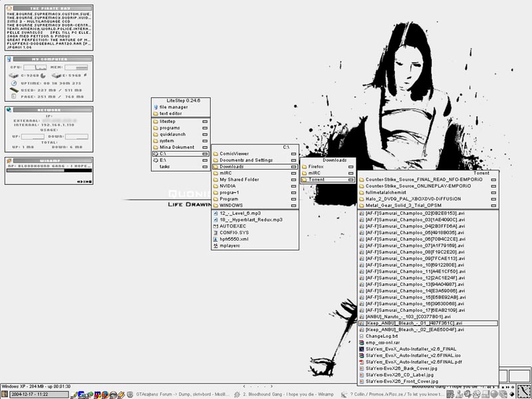Open CONFIG.SYS in C:\ menu
The height and width of the screenshot is (399, 532).
click(255, 233)
